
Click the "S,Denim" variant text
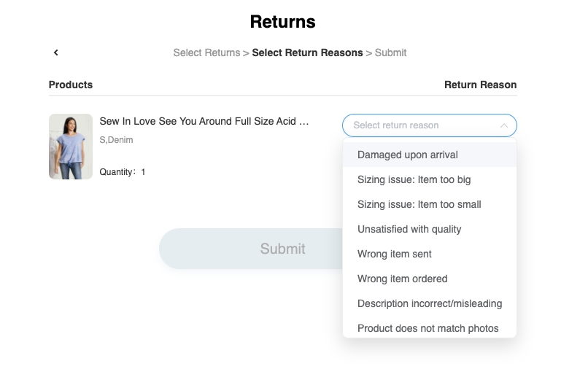(117, 139)
